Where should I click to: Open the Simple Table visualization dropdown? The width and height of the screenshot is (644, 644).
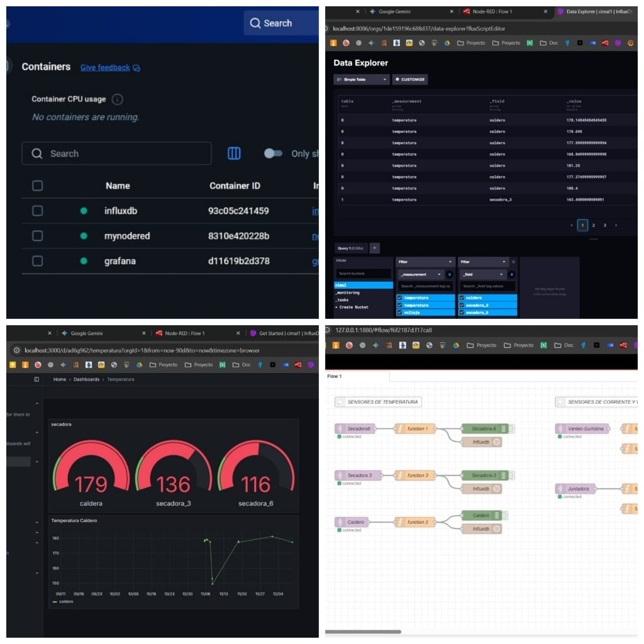[x=362, y=80]
